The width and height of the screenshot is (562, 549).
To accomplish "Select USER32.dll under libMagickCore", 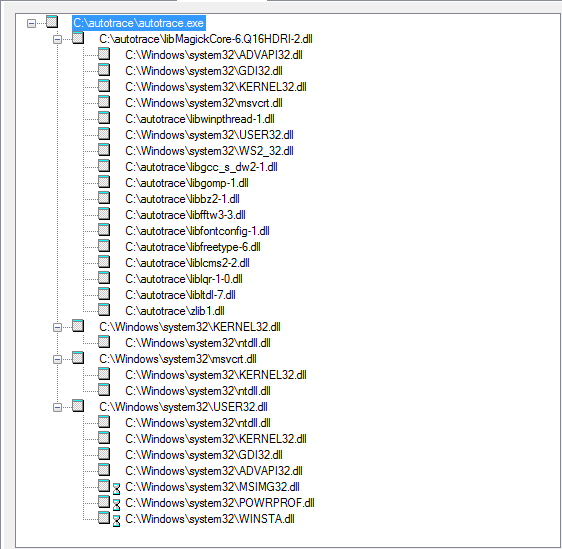I will point(209,135).
